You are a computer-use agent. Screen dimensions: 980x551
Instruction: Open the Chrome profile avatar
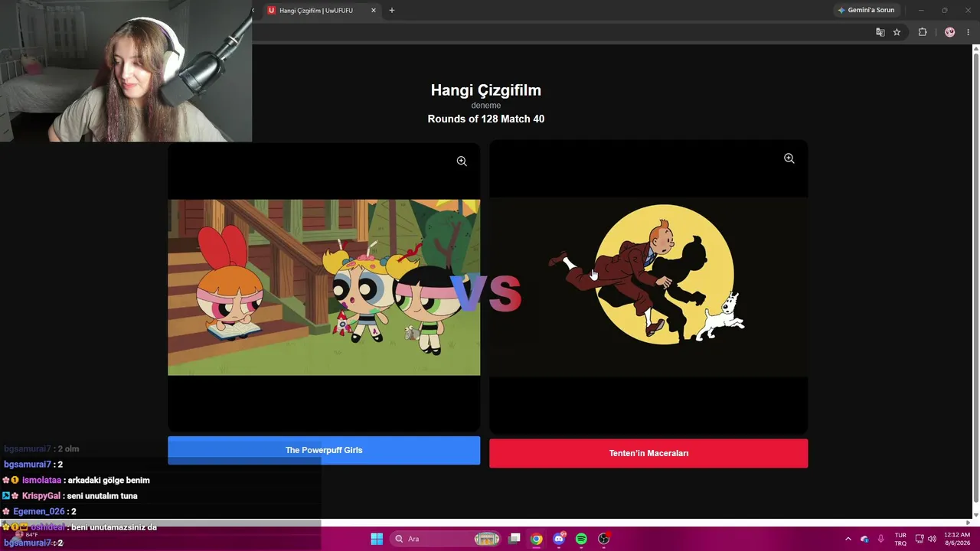pyautogui.click(x=950, y=32)
